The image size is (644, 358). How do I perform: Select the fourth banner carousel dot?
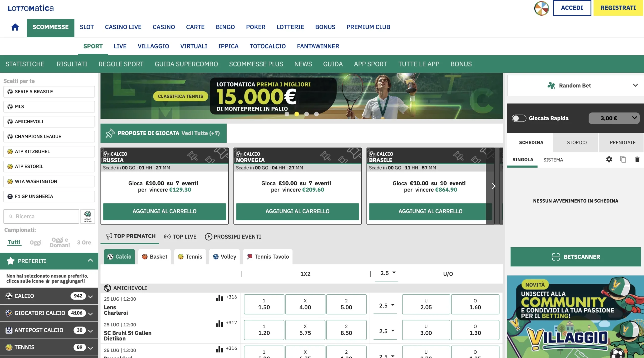point(316,114)
